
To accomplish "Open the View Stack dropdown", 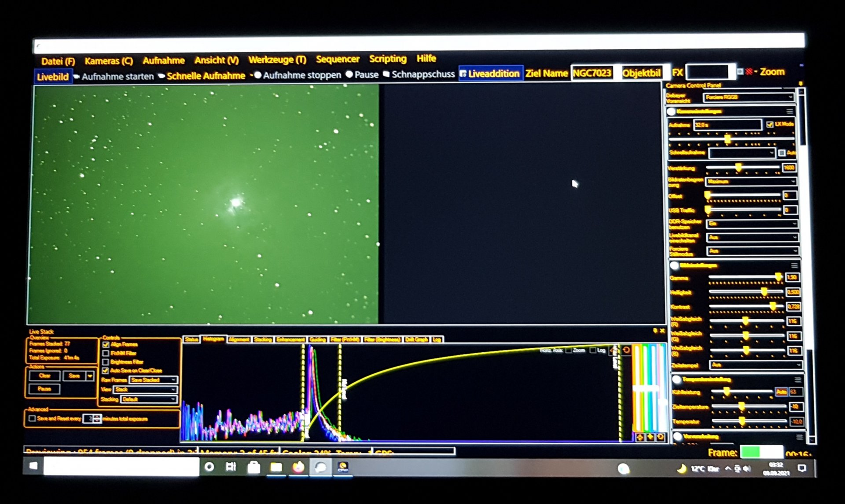I will tap(145, 390).
